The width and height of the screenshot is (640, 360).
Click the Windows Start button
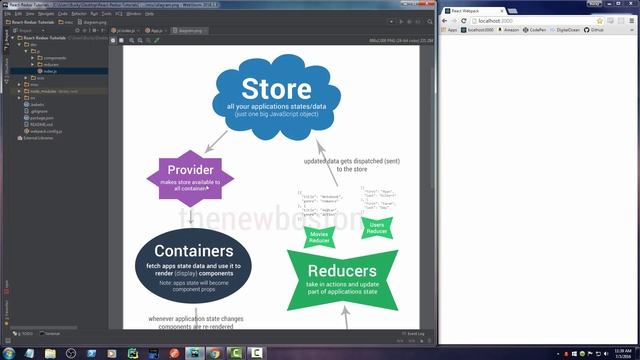click(x=9, y=353)
